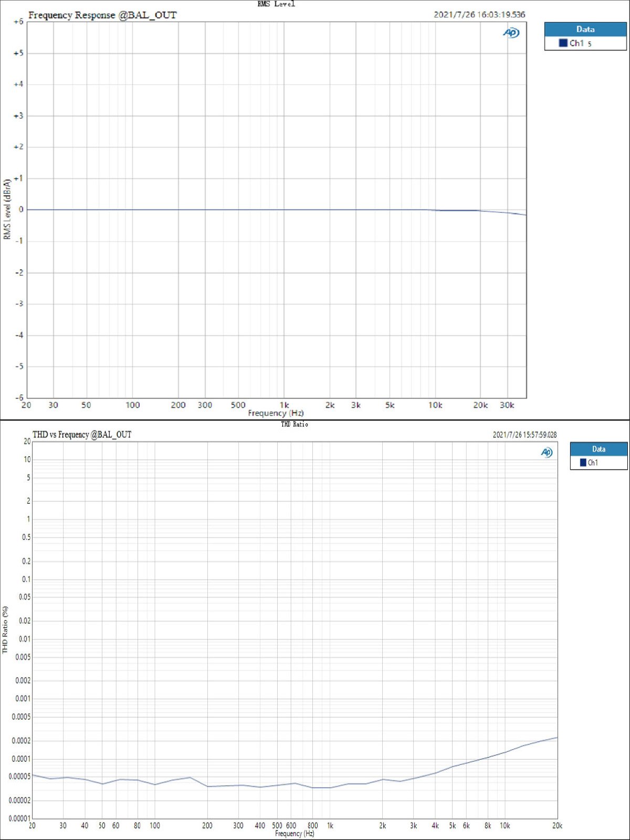The width and height of the screenshot is (630, 840).
Task: Click the Ch1 label in lower legend
Action: click(x=593, y=463)
